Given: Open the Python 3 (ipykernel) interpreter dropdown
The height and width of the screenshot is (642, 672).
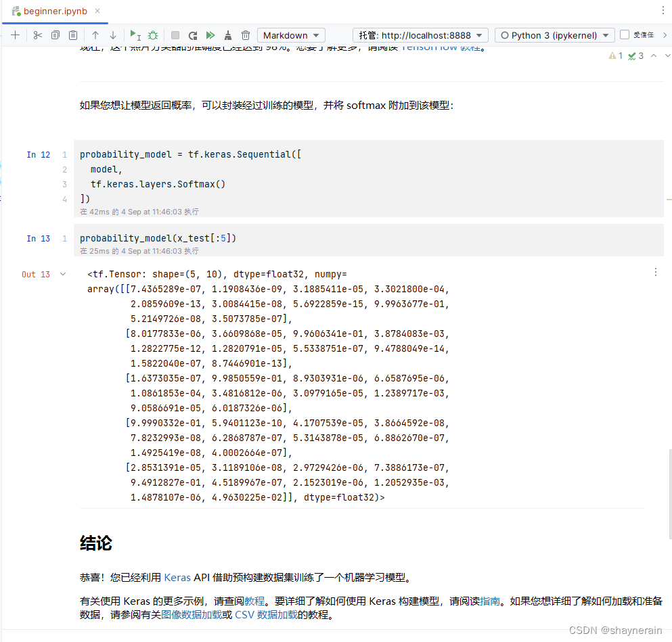Looking at the screenshot, I should click(x=554, y=35).
